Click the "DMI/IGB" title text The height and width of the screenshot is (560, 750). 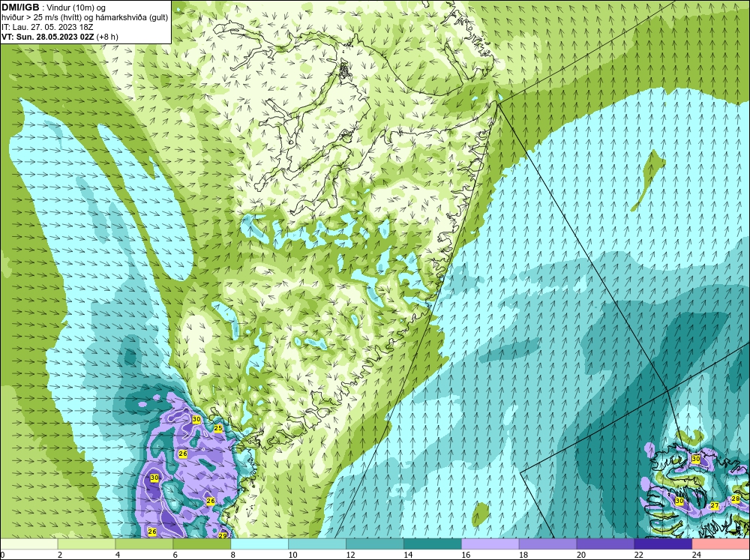pyautogui.click(x=20, y=7)
